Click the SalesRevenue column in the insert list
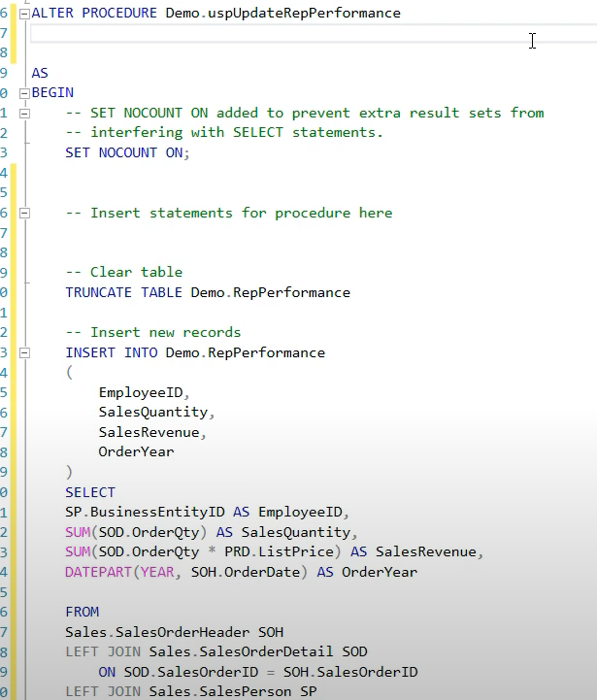597x700 pixels. click(x=149, y=432)
